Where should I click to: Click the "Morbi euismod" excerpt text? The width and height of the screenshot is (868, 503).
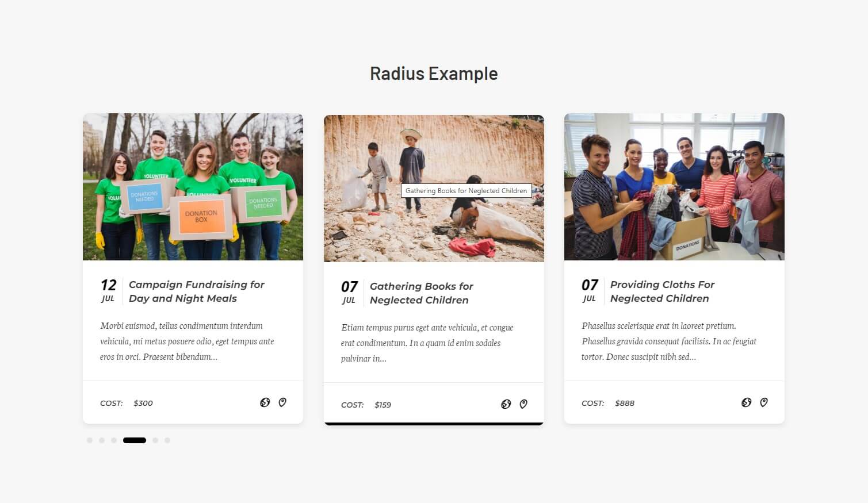pyautogui.click(x=187, y=341)
